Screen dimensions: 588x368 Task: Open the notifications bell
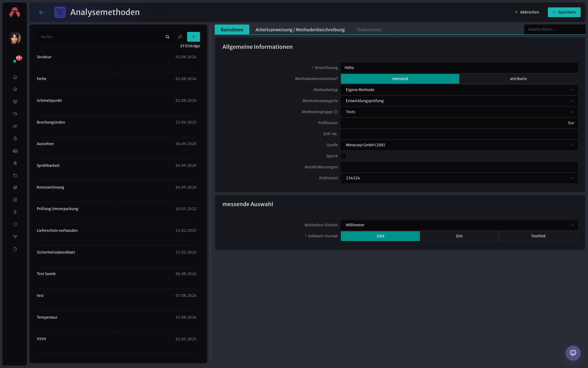[x=15, y=61]
